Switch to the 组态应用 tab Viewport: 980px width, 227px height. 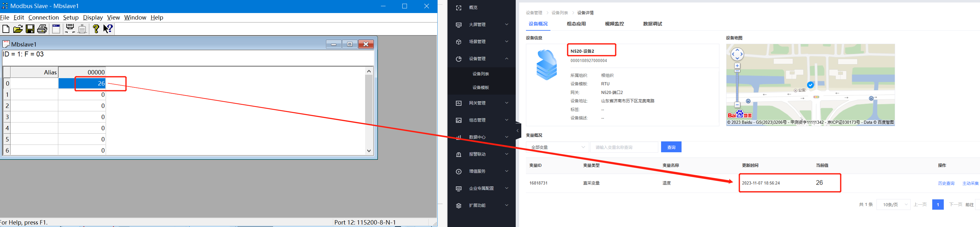point(576,24)
